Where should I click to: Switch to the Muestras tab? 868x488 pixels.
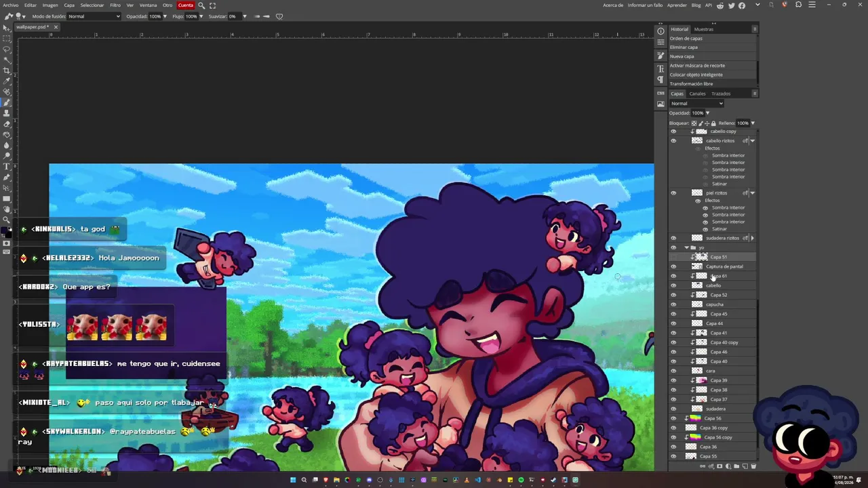[704, 29]
